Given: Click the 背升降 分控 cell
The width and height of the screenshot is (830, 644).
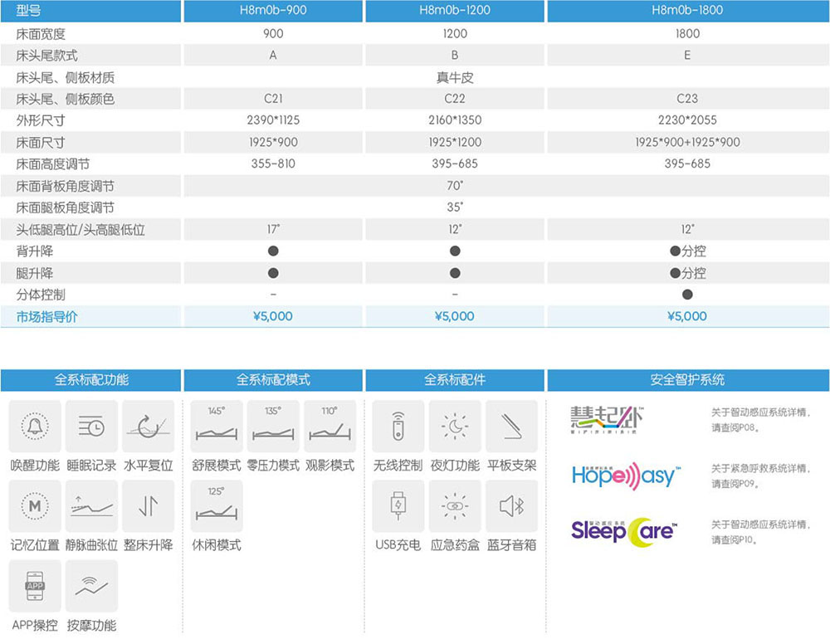Looking at the screenshot, I should 687,251.
